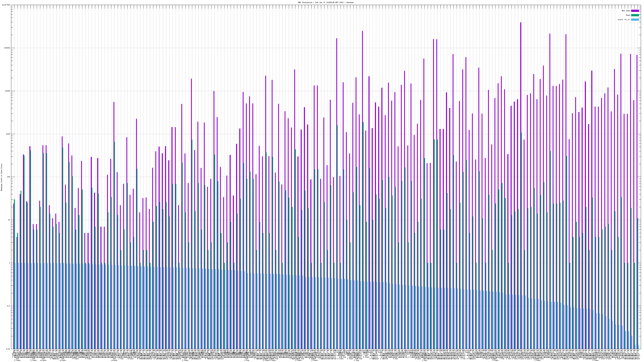
Task: Click the light blue Score legend swatch
Action: 635,20
